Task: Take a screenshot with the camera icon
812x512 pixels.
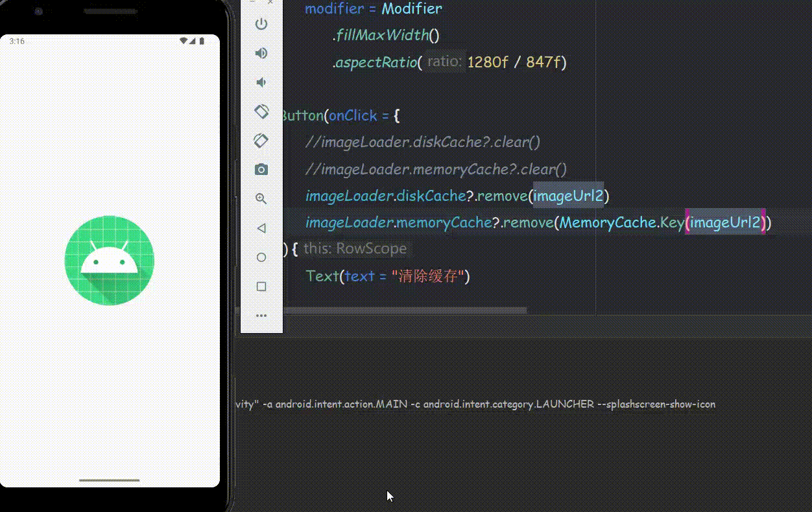Action: point(261,170)
